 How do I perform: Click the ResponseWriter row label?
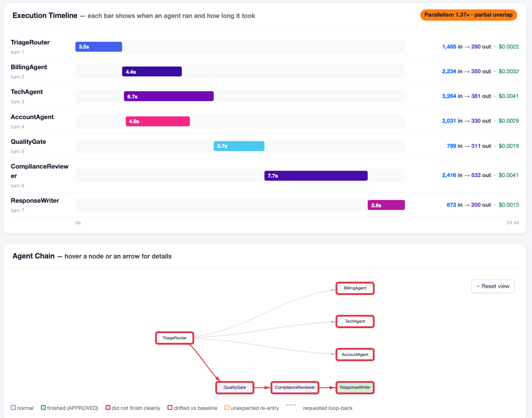coord(35,200)
